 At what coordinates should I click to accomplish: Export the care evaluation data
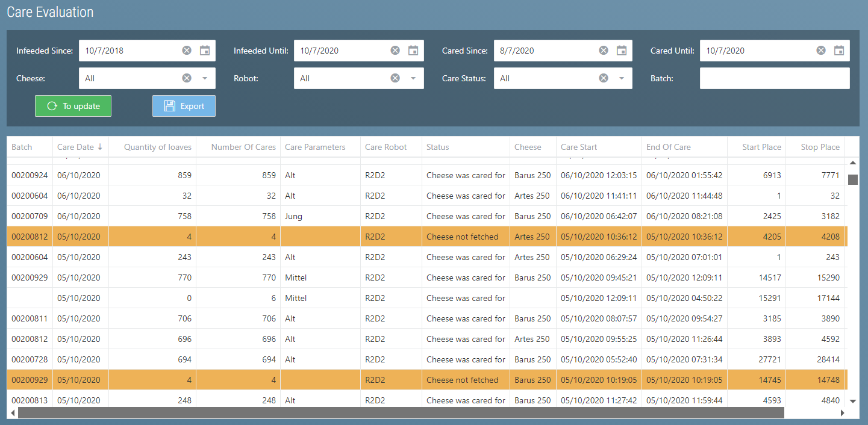tap(184, 106)
